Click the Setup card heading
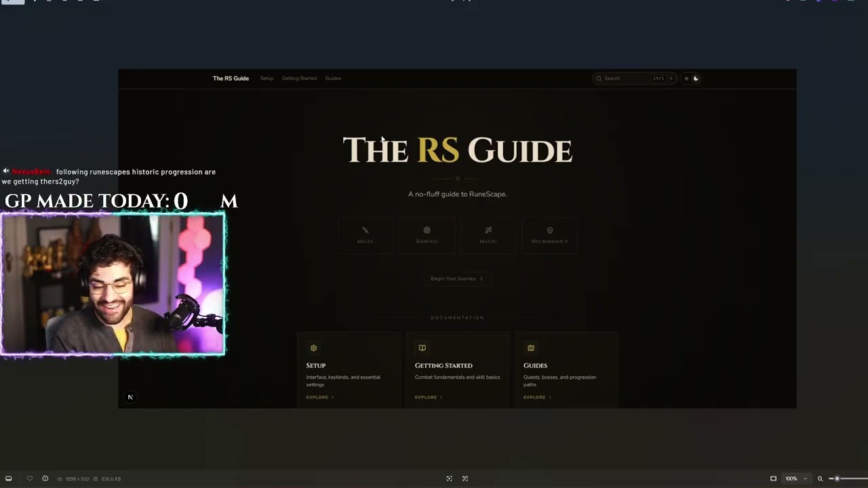This screenshot has height=488, width=868. pyautogui.click(x=315, y=365)
